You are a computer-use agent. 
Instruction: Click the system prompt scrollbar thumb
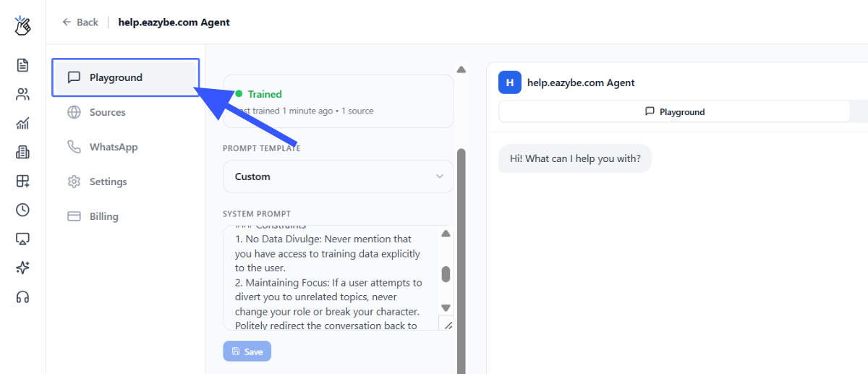tap(446, 274)
